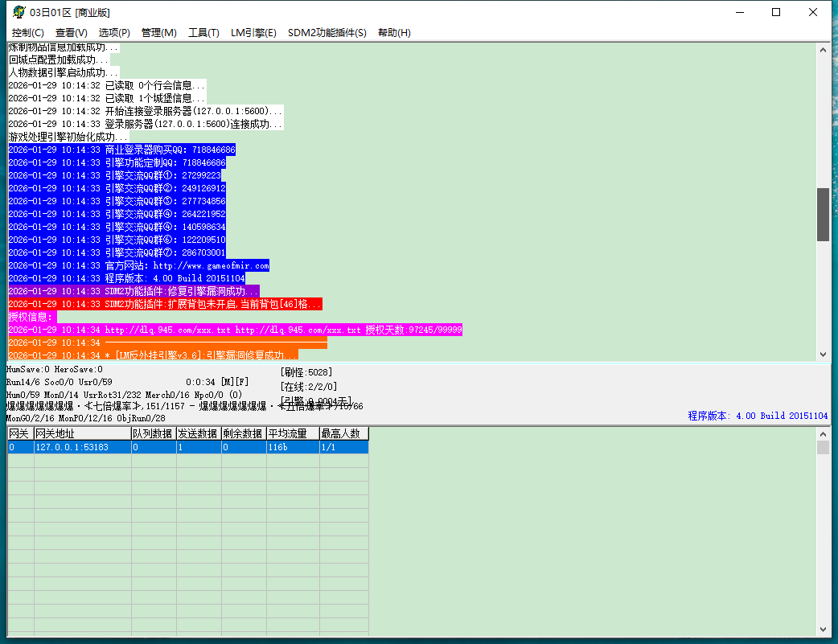
Task: Click the 0:0:34 [M][F] uptime text
Action: pos(217,382)
